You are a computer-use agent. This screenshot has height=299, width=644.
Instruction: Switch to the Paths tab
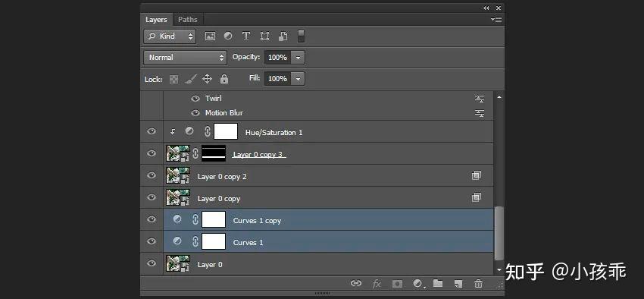(x=188, y=20)
